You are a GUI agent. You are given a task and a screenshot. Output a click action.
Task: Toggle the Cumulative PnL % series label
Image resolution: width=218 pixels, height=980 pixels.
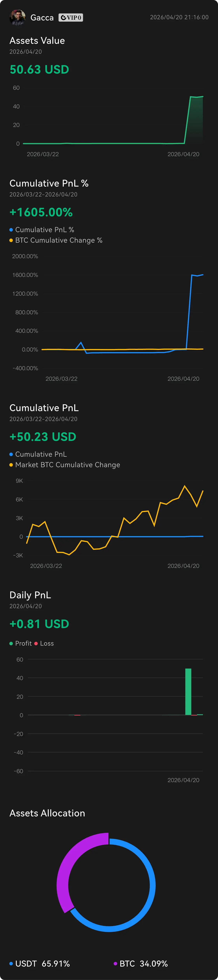click(x=44, y=230)
